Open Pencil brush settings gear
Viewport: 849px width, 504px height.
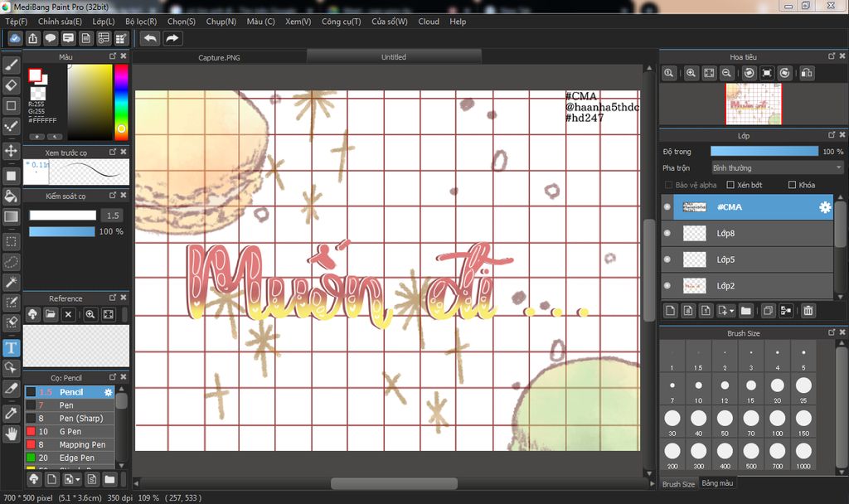(108, 392)
